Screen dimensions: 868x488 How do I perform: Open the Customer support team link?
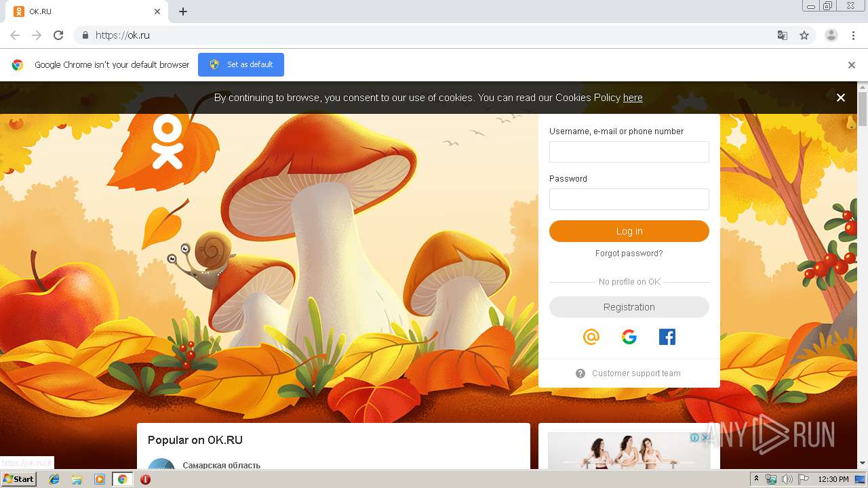coord(636,373)
